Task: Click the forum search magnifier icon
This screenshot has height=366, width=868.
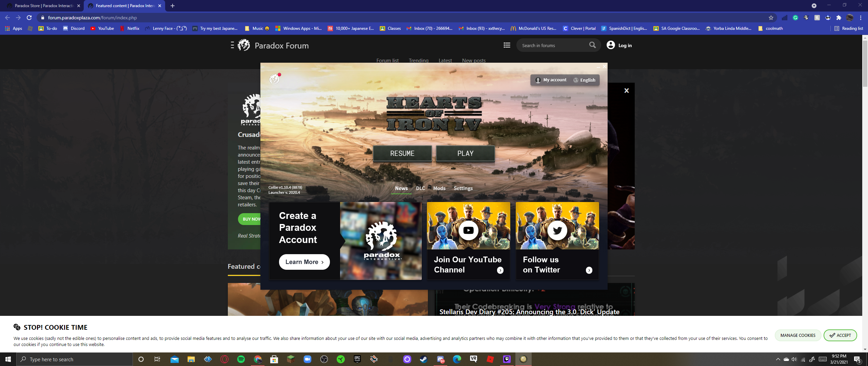Action: click(x=592, y=45)
